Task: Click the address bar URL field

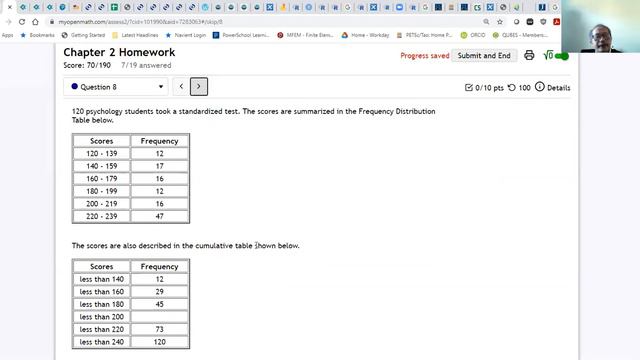Action: [261, 22]
